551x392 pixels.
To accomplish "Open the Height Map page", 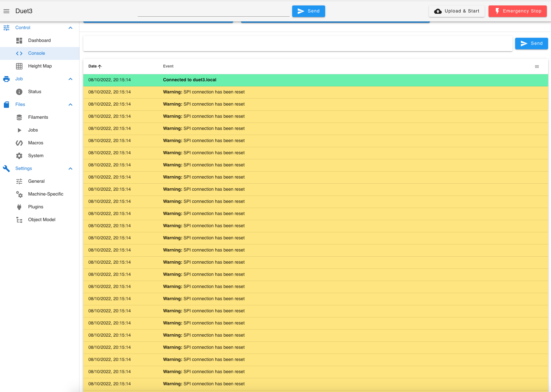I will coord(39,66).
